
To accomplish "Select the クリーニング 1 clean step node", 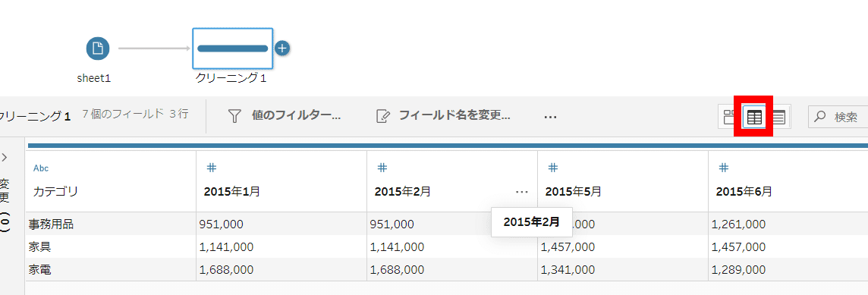I will tap(232, 48).
